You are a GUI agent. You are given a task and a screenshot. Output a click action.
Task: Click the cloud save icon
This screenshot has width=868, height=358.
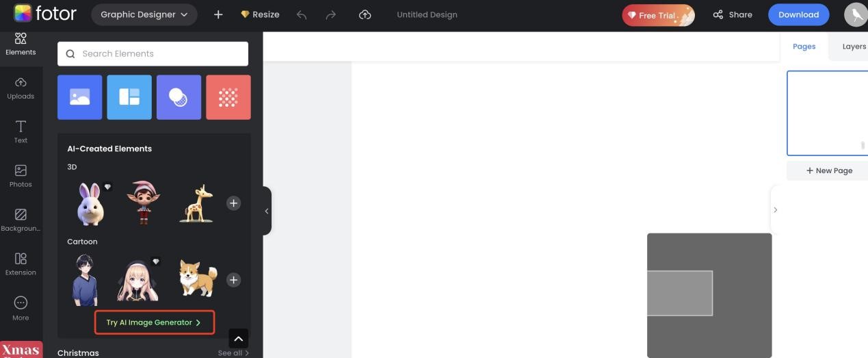[x=365, y=14]
